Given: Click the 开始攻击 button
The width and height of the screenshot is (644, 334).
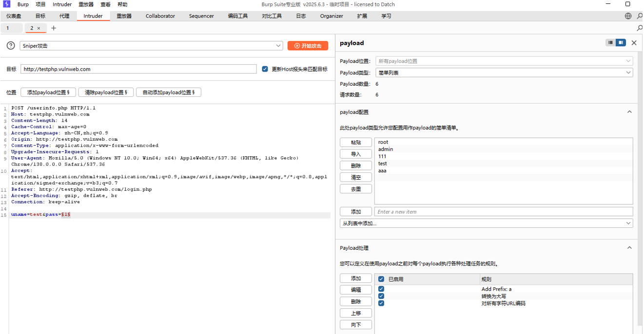Looking at the screenshot, I should [x=308, y=46].
